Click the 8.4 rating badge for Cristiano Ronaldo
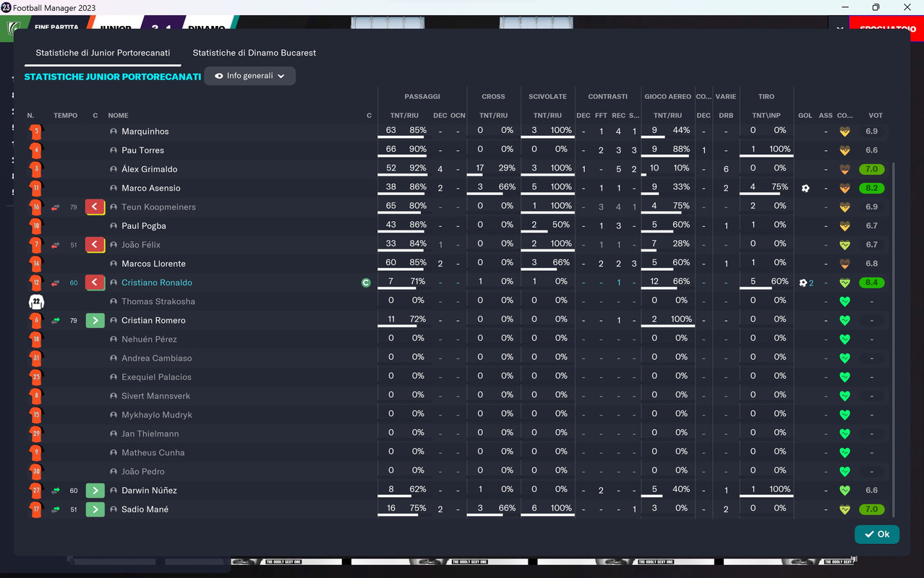This screenshot has width=924, height=578. click(872, 282)
